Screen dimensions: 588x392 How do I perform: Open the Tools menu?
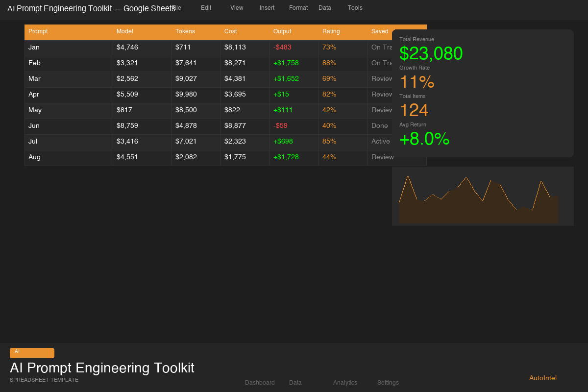(x=355, y=8)
